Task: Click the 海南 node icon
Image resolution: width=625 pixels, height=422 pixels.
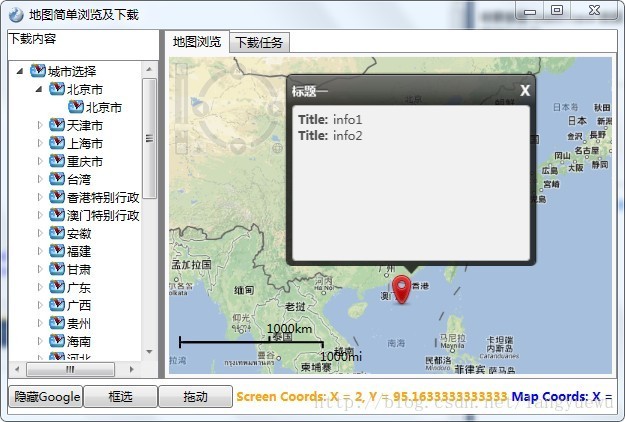Action: coord(57,341)
